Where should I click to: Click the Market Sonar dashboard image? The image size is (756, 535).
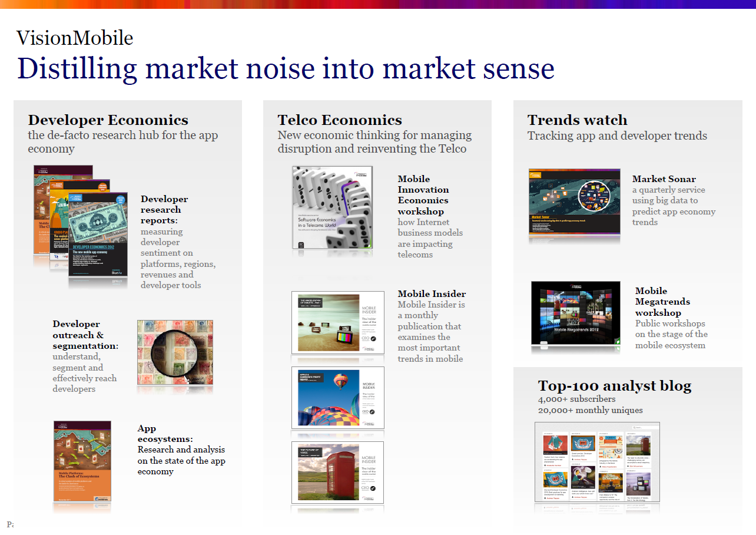pyautogui.click(x=574, y=203)
